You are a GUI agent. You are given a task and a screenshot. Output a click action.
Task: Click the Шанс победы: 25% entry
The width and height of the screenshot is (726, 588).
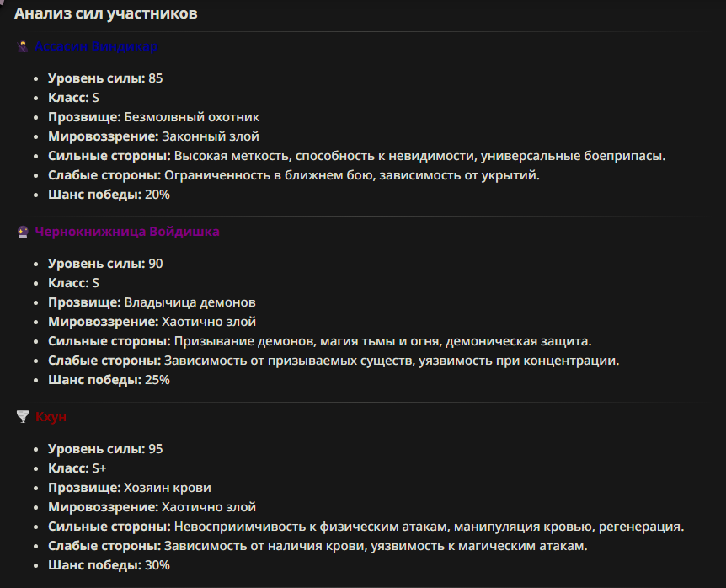(x=109, y=380)
